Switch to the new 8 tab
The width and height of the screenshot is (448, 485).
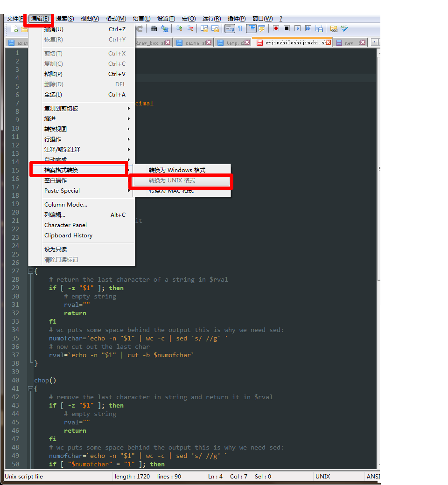click(349, 43)
